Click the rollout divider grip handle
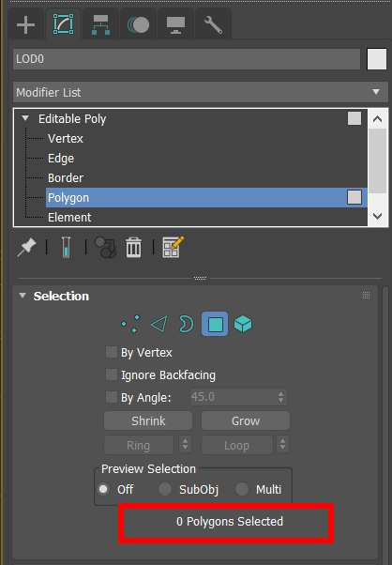392x565 pixels. pos(200,278)
